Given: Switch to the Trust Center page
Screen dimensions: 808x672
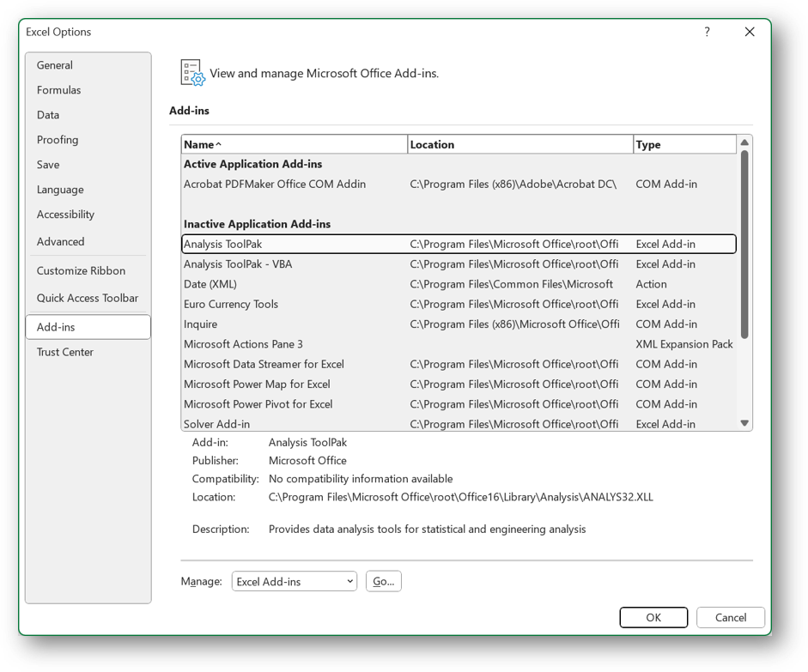Looking at the screenshot, I should click(x=64, y=351).
